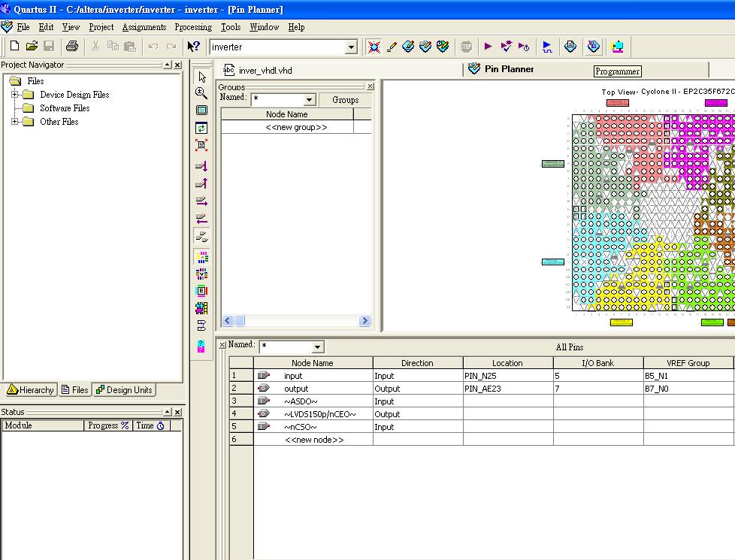Switch to the Design Units tab
Viewport: 735px width, 560px height.
point(125,390)
